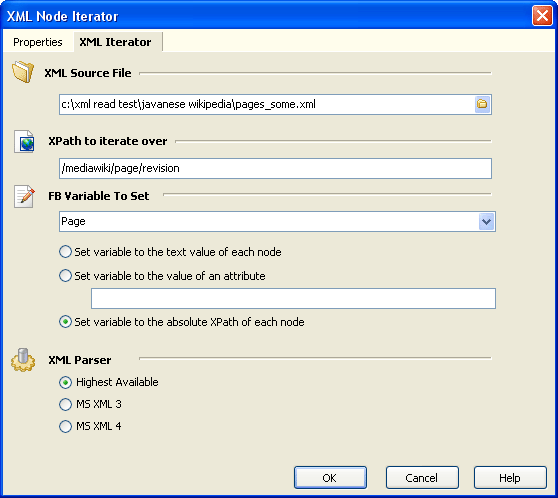Expand the FB Variable dropdown arrow

[486, 221]
